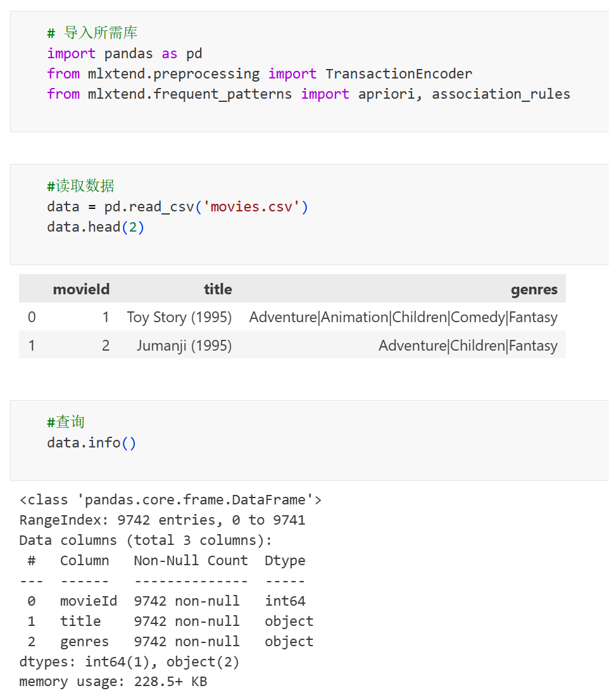Screen dimensions: 609x700
Task: Click the Chinese comment in the first cell
Action: pyautogui.click(x=92, y=33)
